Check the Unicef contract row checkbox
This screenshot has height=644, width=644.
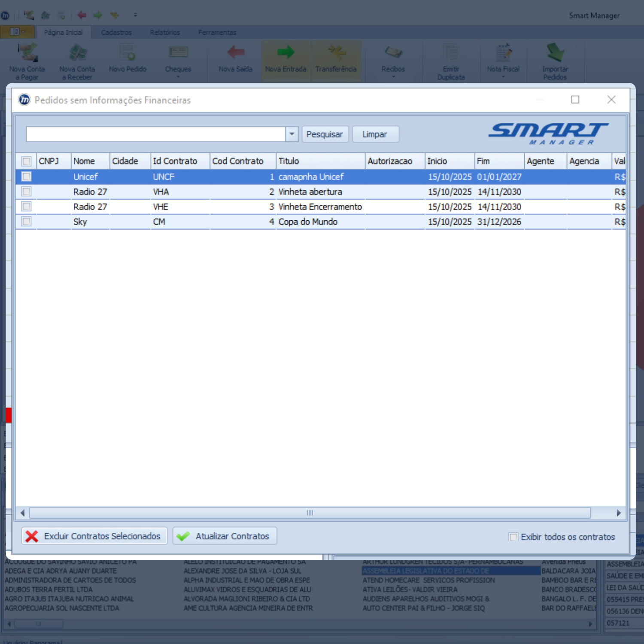pyautogui.click(x=26, y=176)
